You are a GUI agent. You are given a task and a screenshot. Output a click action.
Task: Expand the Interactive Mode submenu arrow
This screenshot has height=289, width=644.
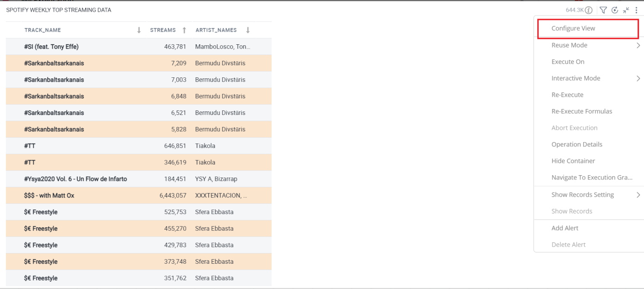638,78
